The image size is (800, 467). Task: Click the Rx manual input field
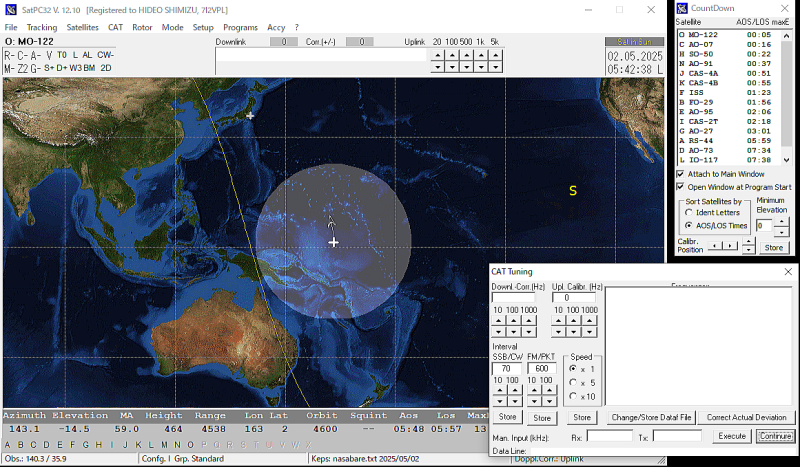(x=610, y=436)
